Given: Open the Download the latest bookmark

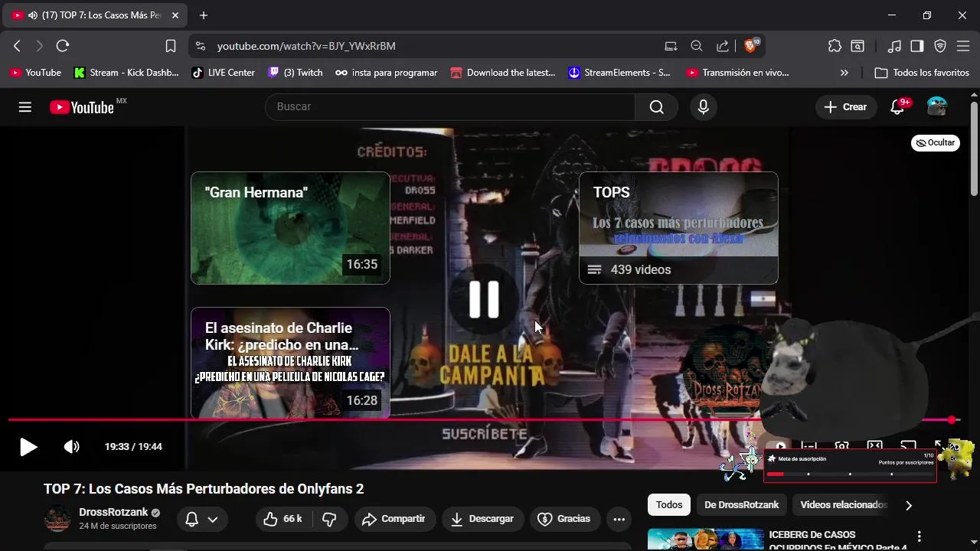Looking at the screenshot, I should (x=503, y=73).
